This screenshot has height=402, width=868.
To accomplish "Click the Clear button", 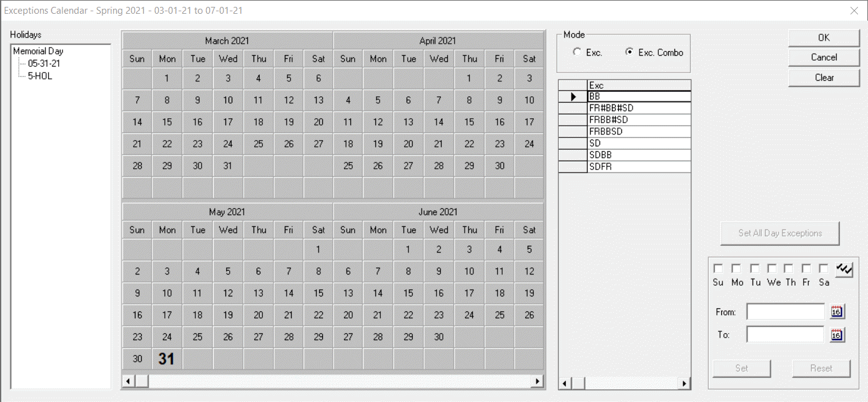I will click(823, 78).
